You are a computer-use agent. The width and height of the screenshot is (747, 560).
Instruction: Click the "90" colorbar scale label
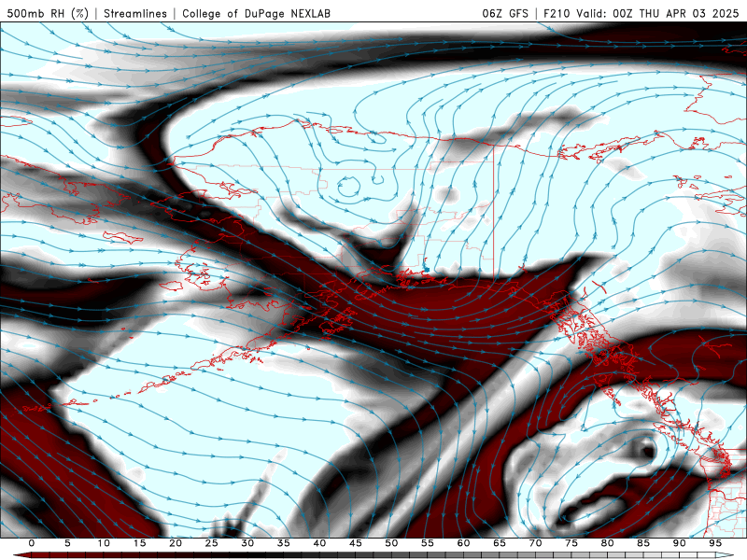tap(680, 543)
